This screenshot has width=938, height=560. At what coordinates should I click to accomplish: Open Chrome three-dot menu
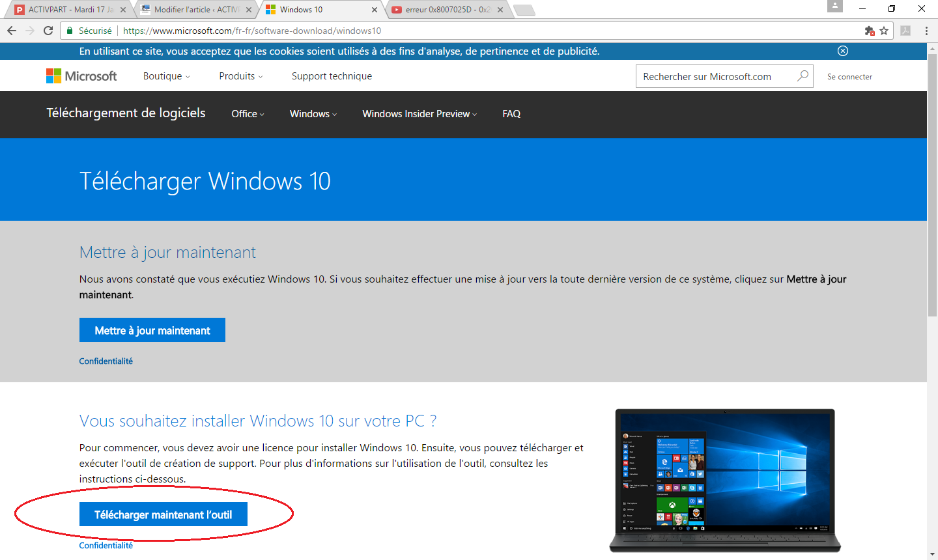click(926, 31)
